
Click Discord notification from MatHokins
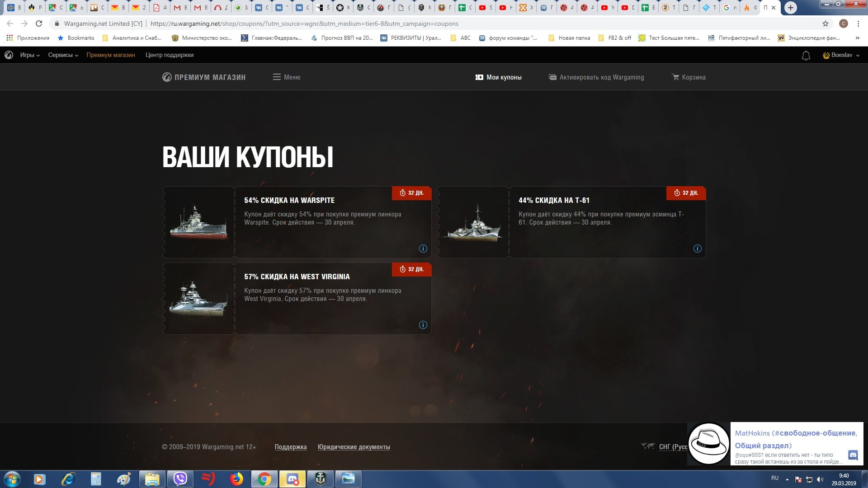775,444
